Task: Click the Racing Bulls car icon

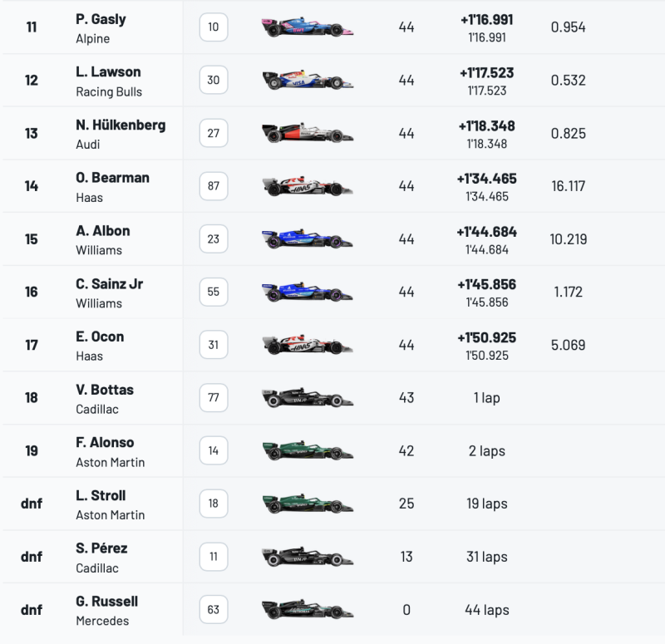Action: (x=308, y=80)
